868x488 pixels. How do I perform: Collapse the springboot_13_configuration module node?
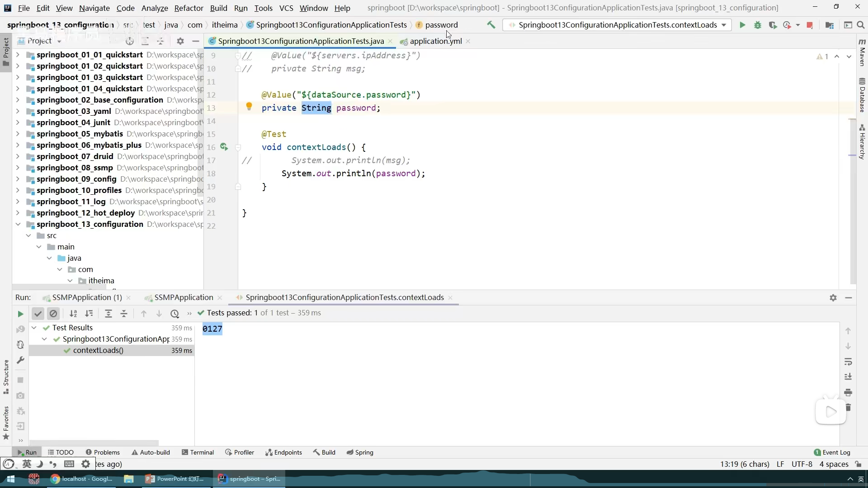18,224
